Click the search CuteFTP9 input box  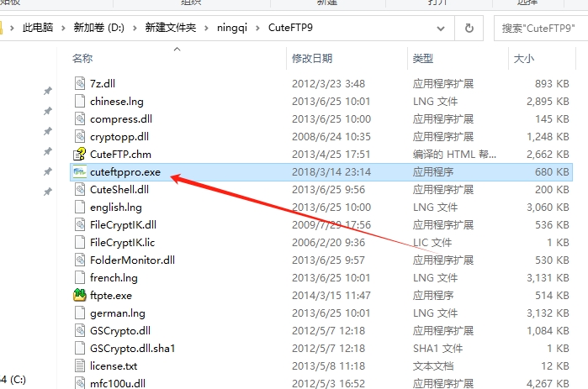(542, 28)
